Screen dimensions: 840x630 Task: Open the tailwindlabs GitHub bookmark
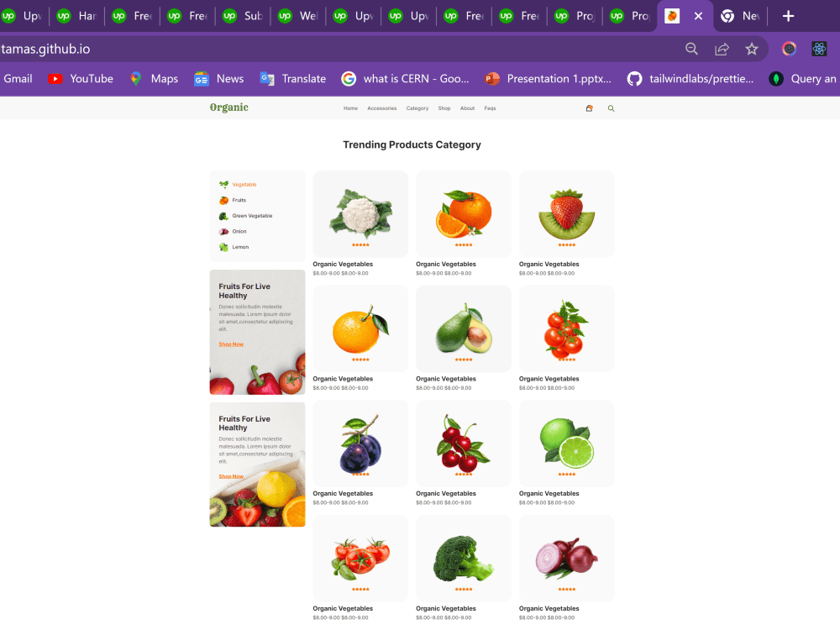[690, 79]
